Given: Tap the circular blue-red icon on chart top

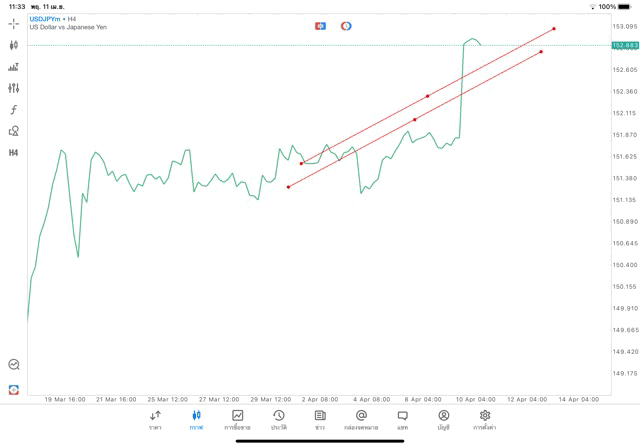Looking at the screenshot, I should pos(346,26).
